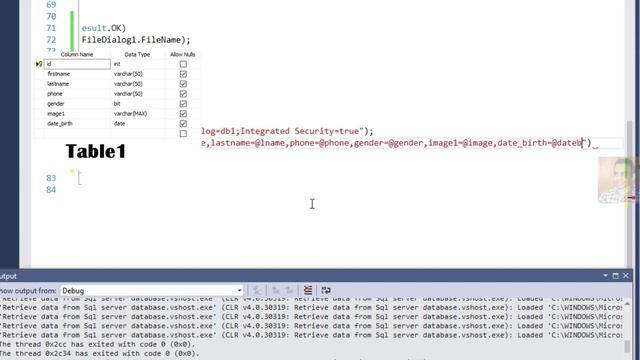Toggle Allow Nulls in empty last row
Viewport: 640px width, 360px height.
click(x=183, y=133)
